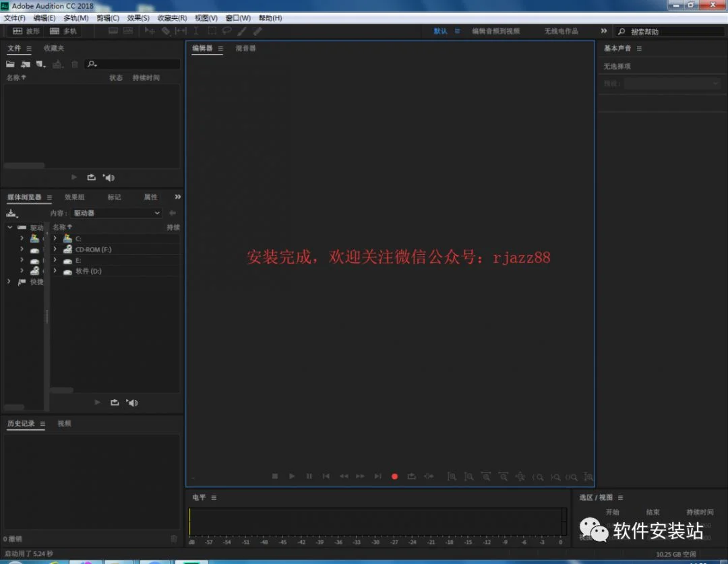728x564 pixels.
Task: Click Move playhead to previous button
Action: click(326, 476)
